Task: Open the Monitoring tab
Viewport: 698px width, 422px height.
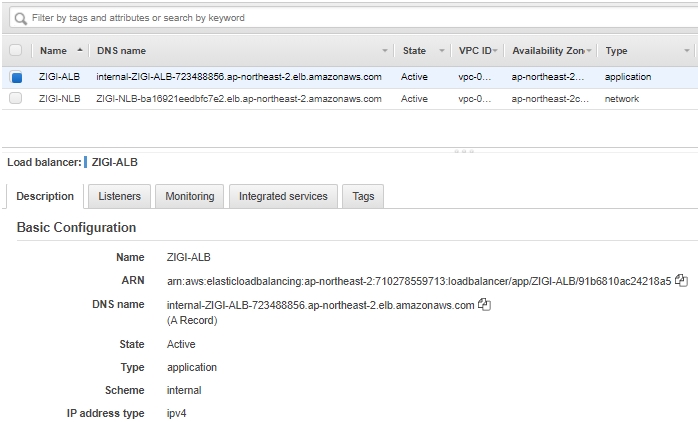Action: point(190,196)
